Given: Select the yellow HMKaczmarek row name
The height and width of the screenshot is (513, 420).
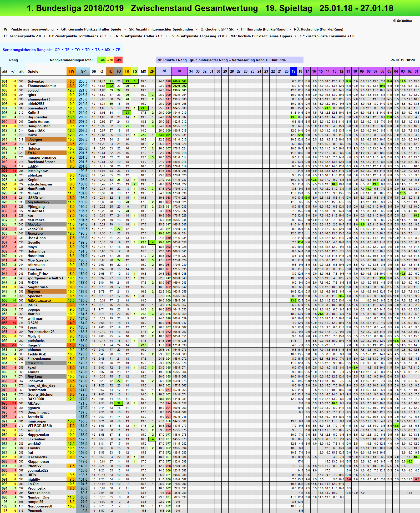Looking at the screenshot, I should pyautogui.click(x=46, y=300).
